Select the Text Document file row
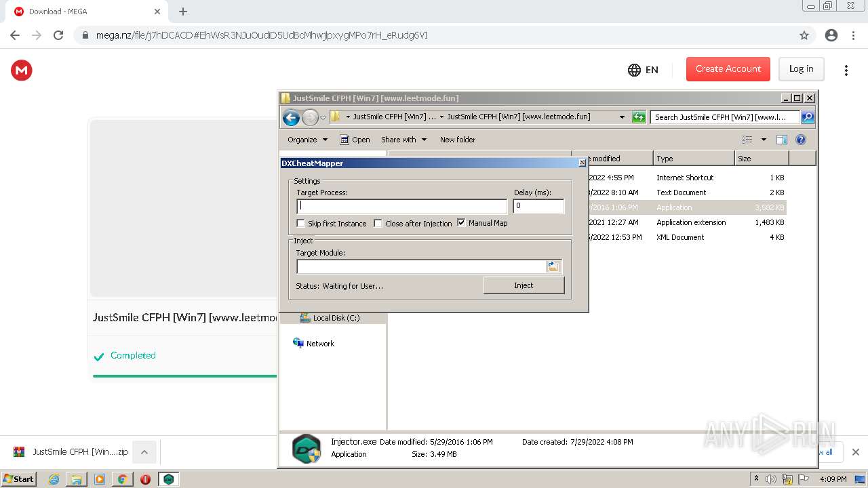 tap(688, 192)
